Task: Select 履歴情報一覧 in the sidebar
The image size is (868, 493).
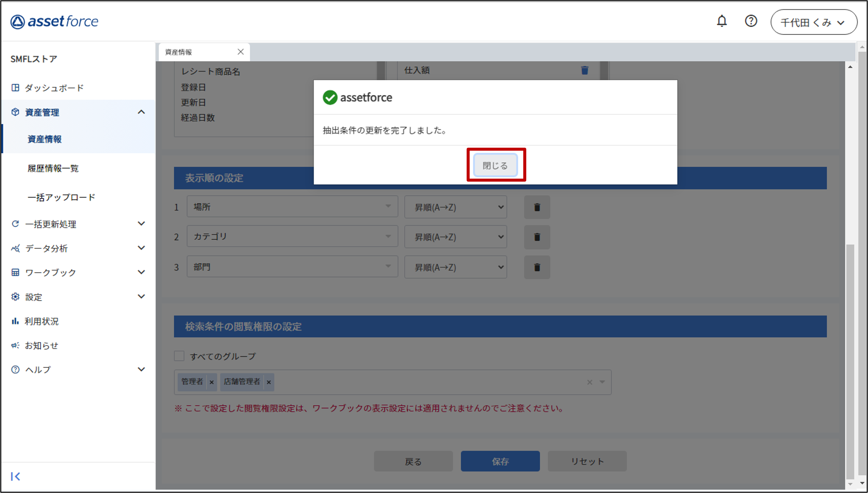Action: pos(53,168)
